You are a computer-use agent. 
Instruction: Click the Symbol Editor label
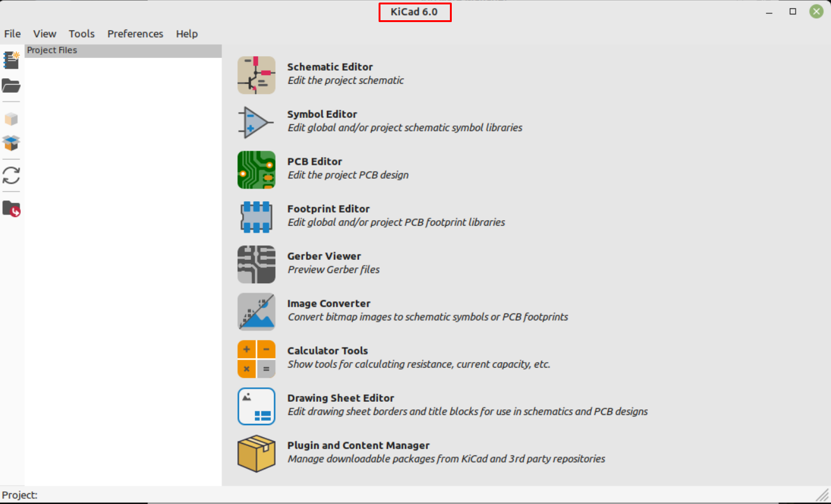tap(322, 114)
